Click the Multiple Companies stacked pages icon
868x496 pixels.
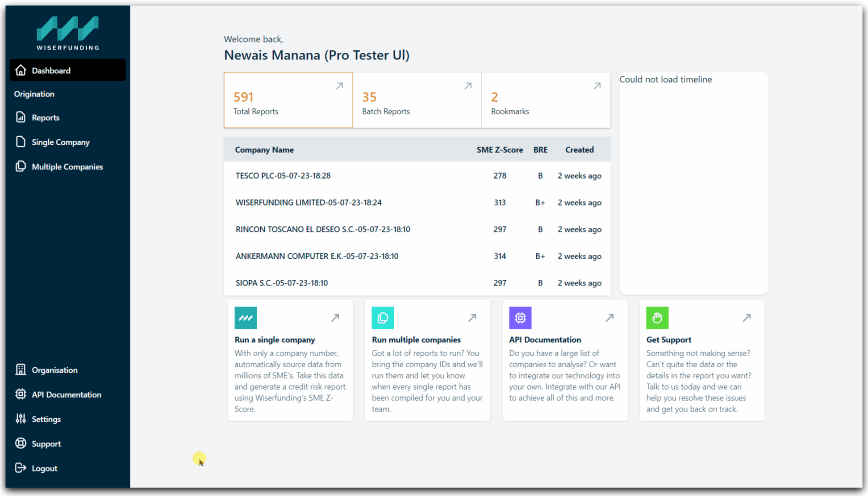point(21,166)
